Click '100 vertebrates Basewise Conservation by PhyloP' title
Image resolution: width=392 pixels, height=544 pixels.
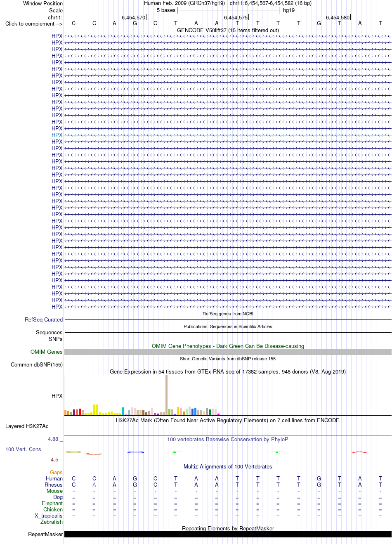pos(228,439)
